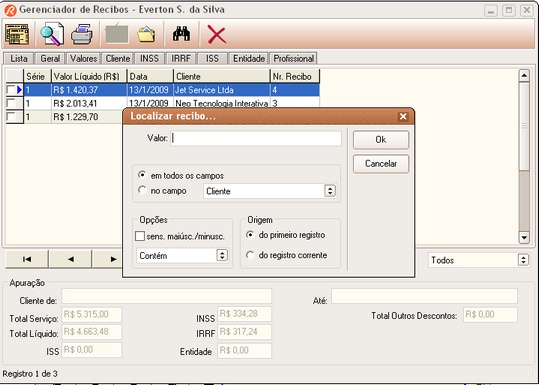The image size is (539, 385).
Task: Click into the Valor search field
Action: pos(256,138)
